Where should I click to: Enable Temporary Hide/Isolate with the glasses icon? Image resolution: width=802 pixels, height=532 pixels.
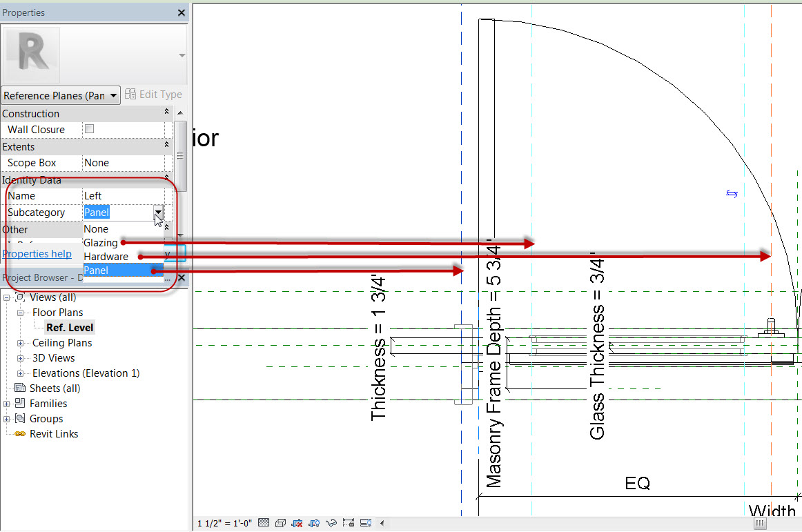pos(332,522)
